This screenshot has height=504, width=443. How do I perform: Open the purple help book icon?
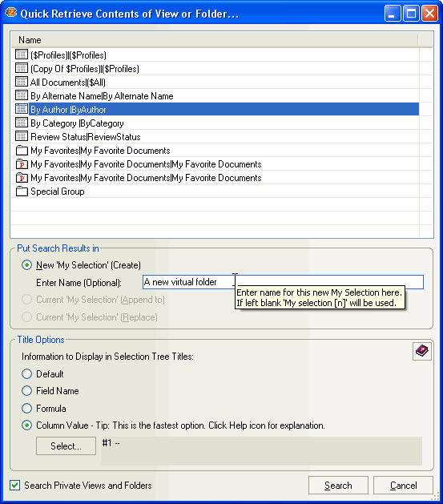(x=422, y=351)
